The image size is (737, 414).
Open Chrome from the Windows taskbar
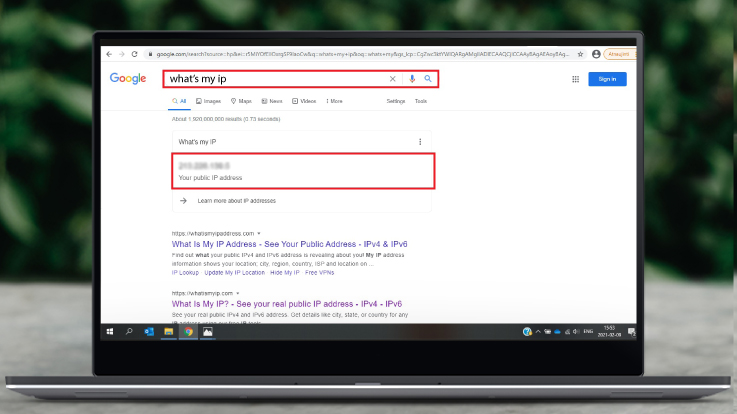click(187, 330)
